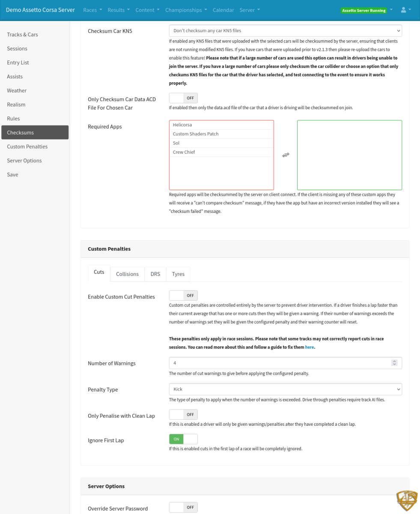Screen dimensions: 420x514
Task: Select Helicorsa in Required Apps list
Action: click(x=221, y=125)
